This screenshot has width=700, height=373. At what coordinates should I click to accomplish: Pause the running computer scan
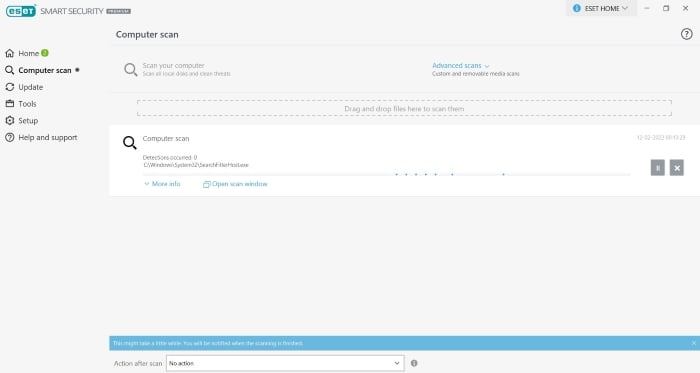point(657,168)
